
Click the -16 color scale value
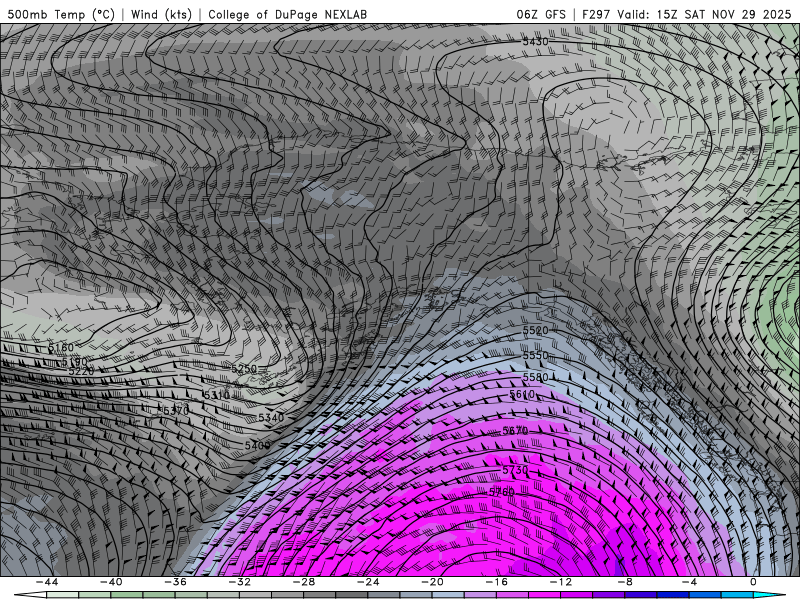click(x=496, y=582)
